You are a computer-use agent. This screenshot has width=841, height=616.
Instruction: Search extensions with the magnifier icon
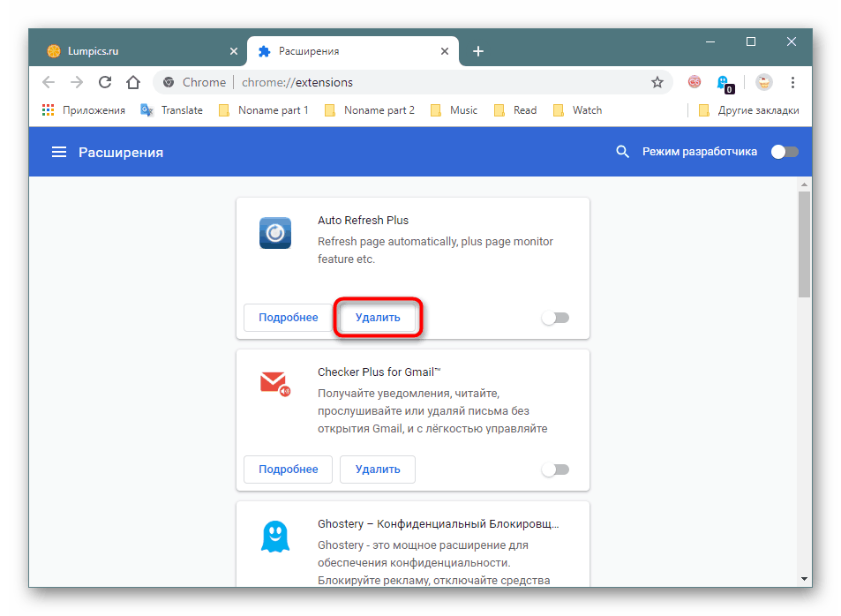point(622,152)
